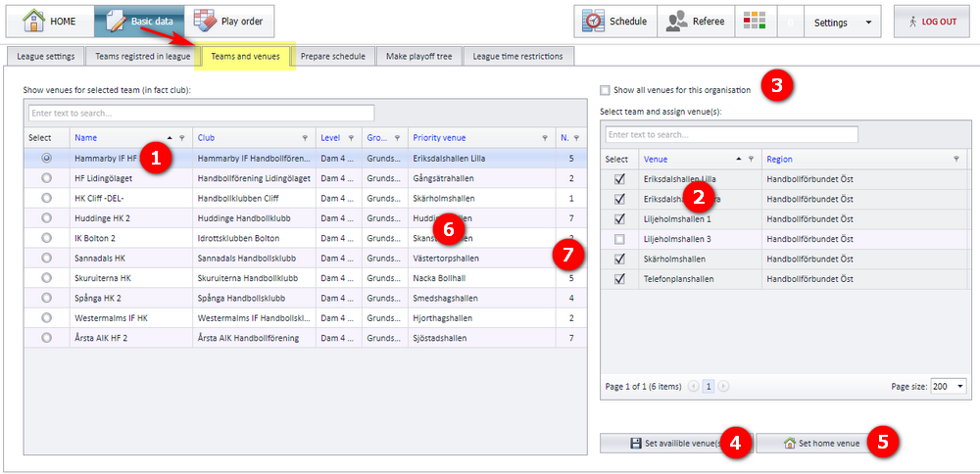Open filter icon on Priority venue column

[545, 138]
